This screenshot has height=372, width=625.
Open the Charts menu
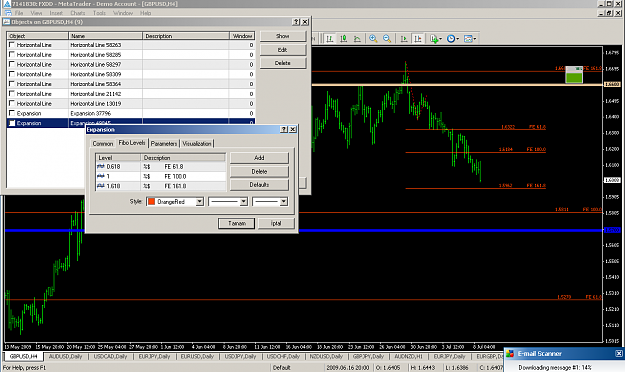tap(77, 13)
